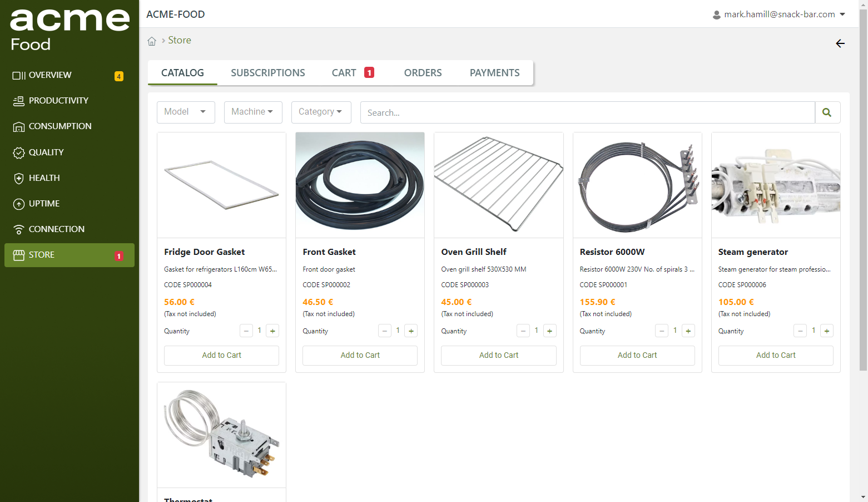Click the Cart tab badge
This screenshot has width=868, height=502.
369,72
